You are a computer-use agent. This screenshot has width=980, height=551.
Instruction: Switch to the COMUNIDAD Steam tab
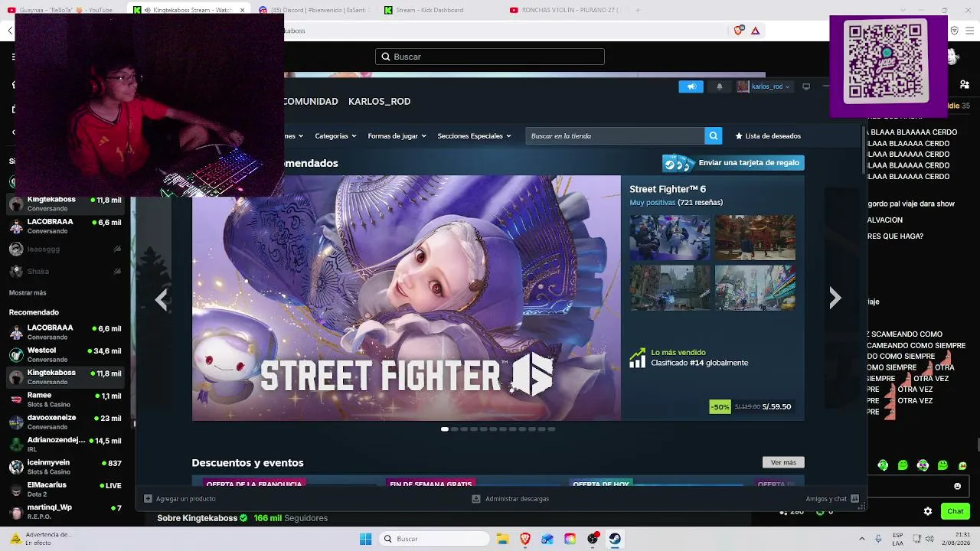[310, 101]
